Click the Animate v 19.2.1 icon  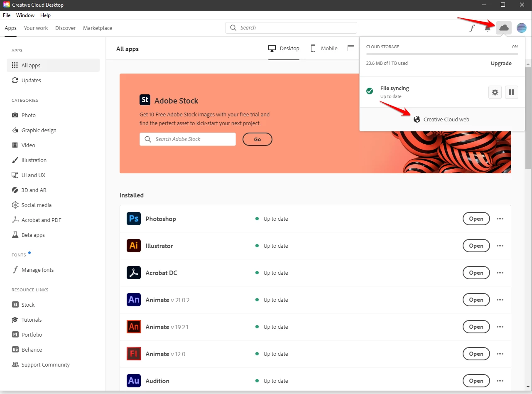134,327
